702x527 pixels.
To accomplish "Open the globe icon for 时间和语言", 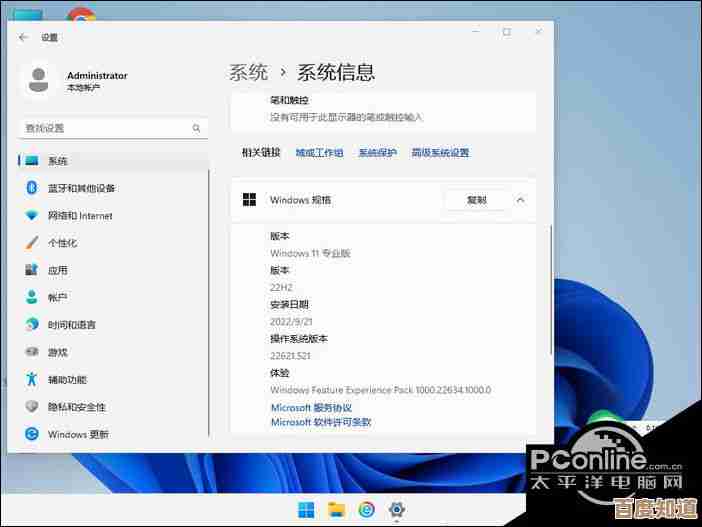I will click(32, 324).
